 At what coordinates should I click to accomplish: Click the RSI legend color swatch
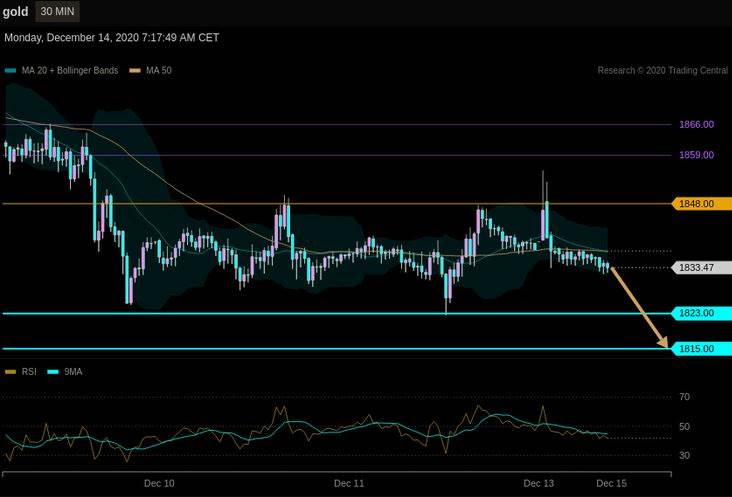click(x=10, y=372)
